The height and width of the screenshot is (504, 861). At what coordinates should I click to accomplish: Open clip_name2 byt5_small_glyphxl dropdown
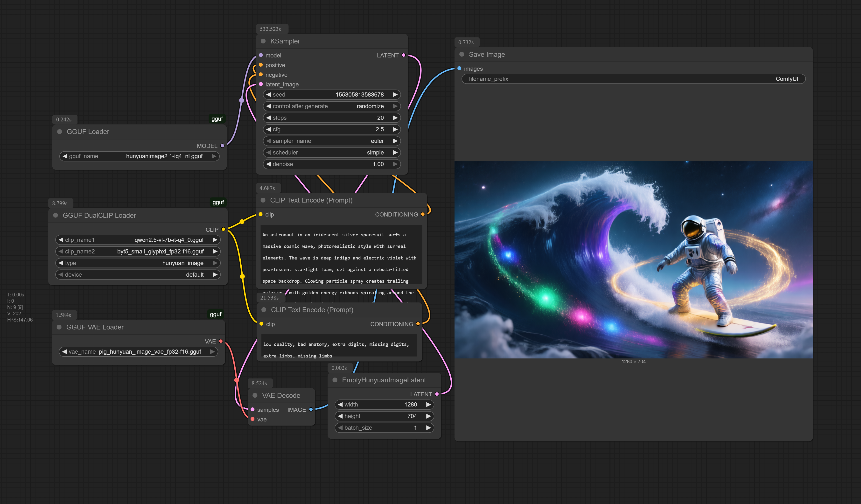click(138, 252)
